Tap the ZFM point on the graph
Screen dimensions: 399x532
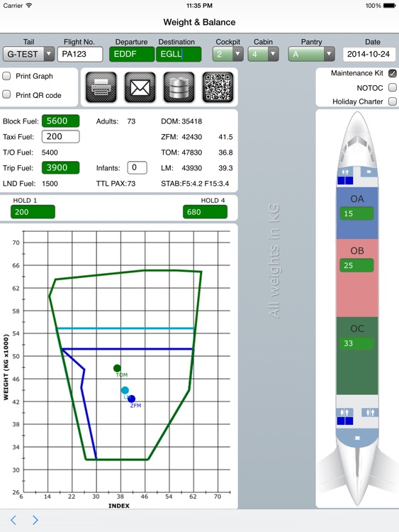132,399
